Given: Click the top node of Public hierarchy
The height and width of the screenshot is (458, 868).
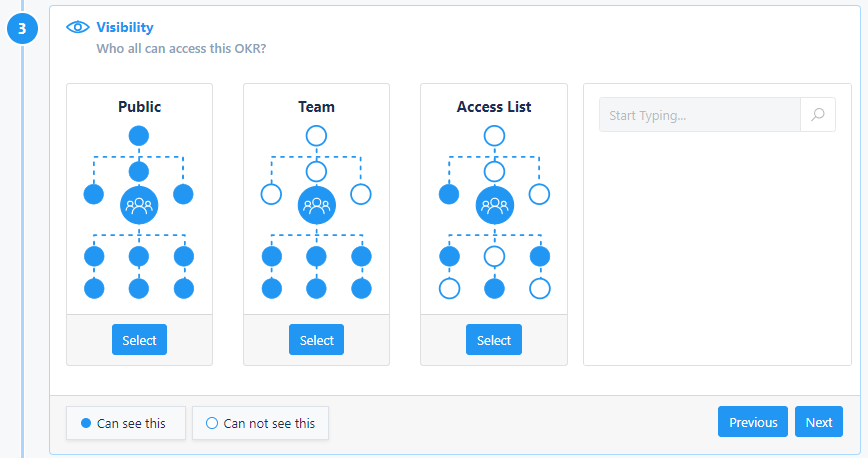Looking at the screenshot, I should click(x=139, y=135).
